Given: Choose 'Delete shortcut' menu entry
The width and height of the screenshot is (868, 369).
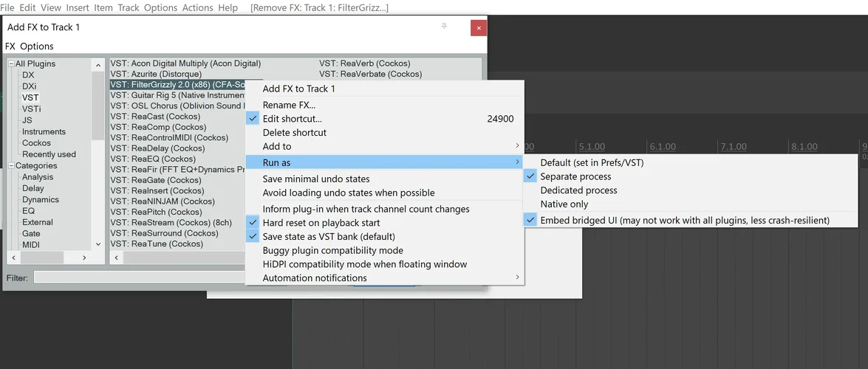Looking at the screenshot, I should point(385,132).
